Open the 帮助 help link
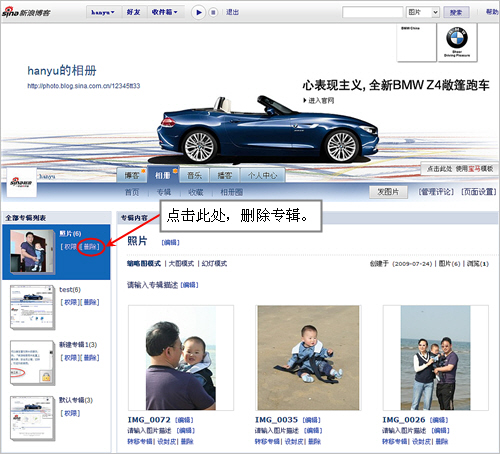The height and width of the screenshot is (454, 500). pos(492,12)
